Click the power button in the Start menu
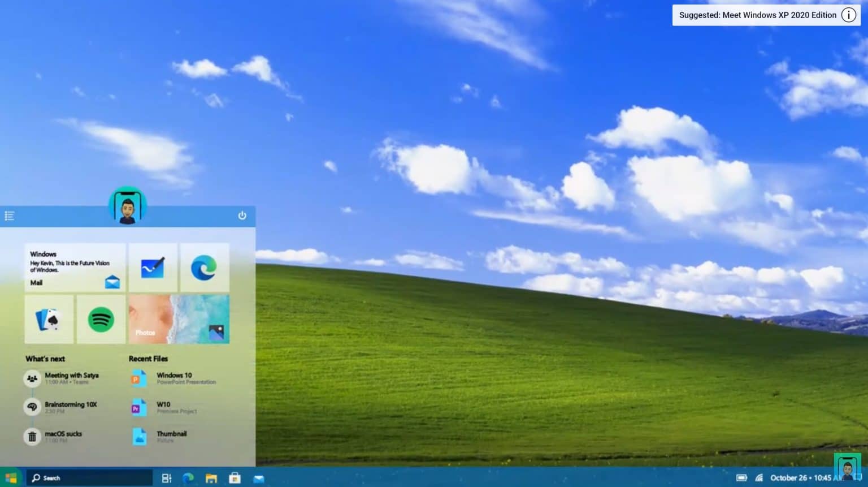The height and width of the screenshot is (487, 868). point(242,216)
